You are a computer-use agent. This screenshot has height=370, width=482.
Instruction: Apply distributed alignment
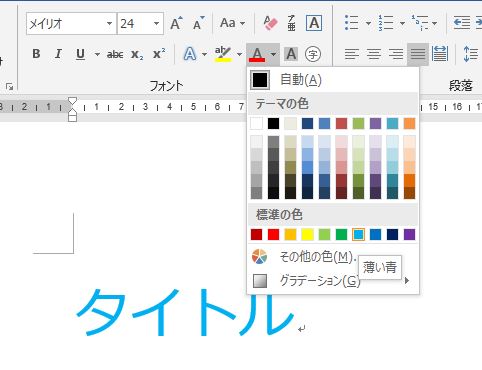coord(440,54)
